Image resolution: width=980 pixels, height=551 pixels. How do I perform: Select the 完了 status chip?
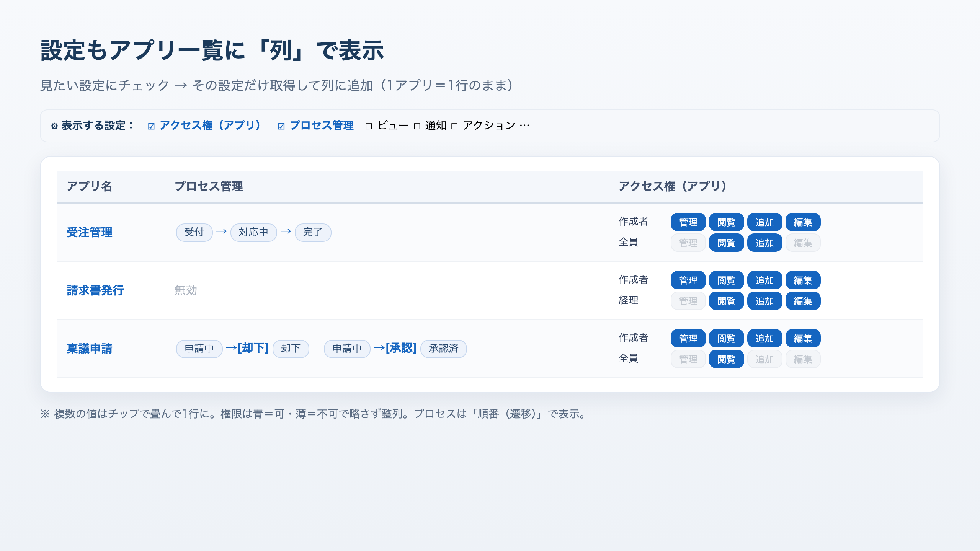point(313,232)
